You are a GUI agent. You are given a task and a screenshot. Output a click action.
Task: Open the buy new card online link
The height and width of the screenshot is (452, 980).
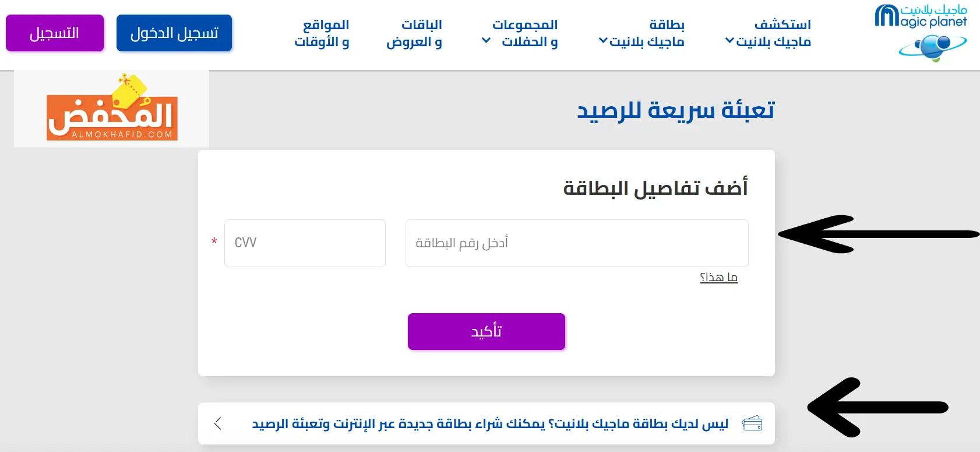tap(490, 423)
